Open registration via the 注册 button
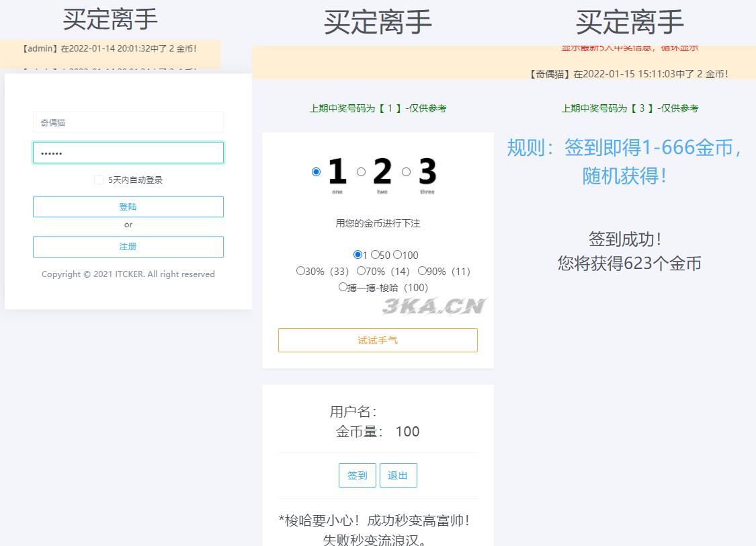The image size is (756, 546). (x=128, y=246)
